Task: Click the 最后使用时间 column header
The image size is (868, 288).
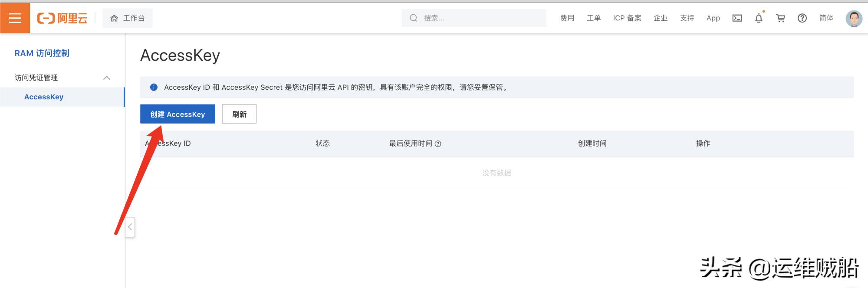Action: click(x=411, y=144)
